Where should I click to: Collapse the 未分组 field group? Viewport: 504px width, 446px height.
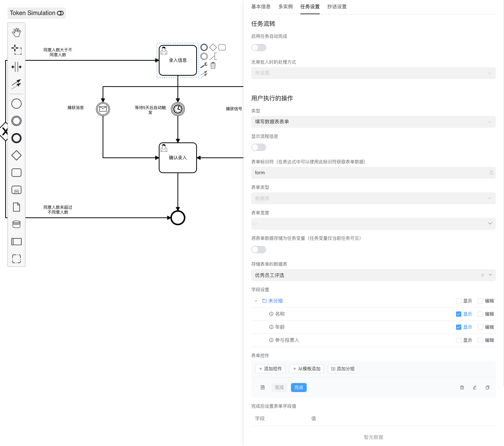[256, 301]
